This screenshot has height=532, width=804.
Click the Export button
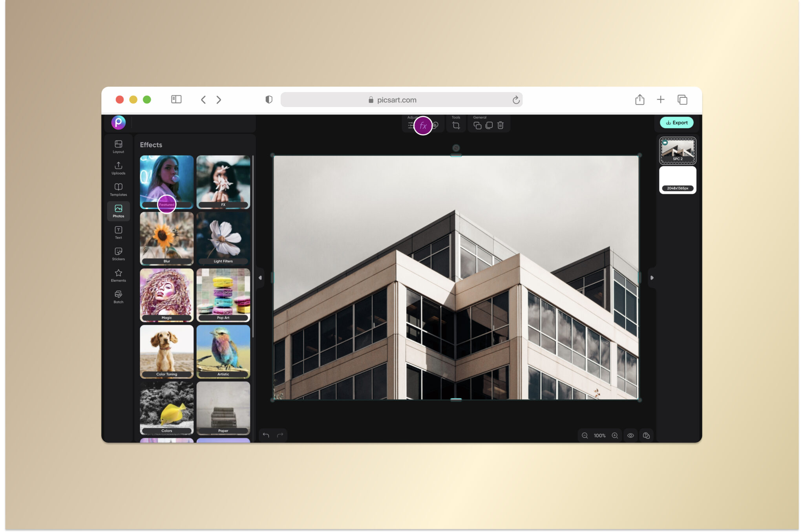click(x=677, y=122)
